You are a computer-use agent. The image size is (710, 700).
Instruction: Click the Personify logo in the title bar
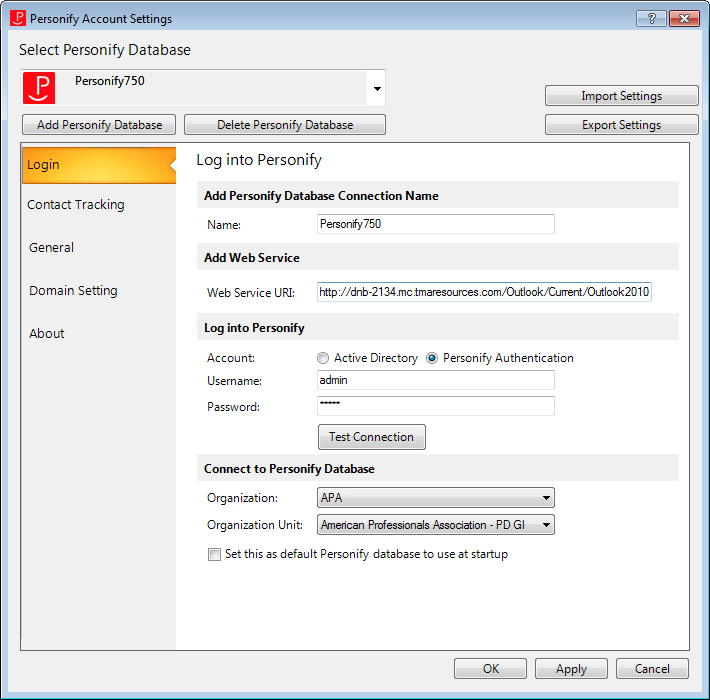click(18, 18)
